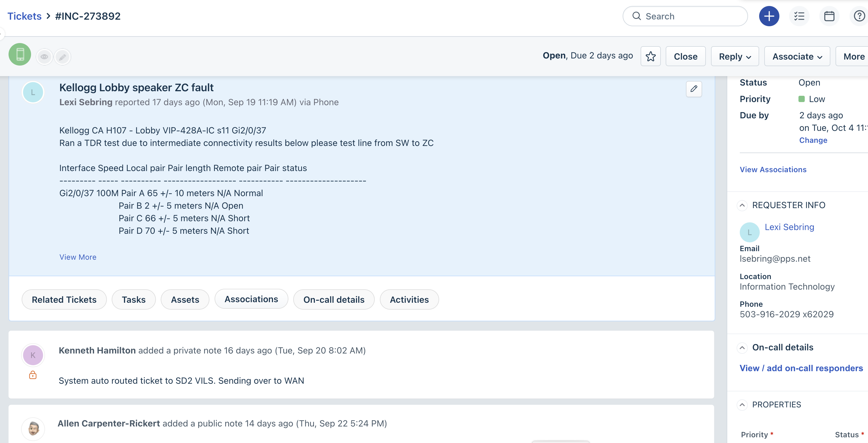
Task: Toggle the eye watch ticket icon
Action: point(44,57)
